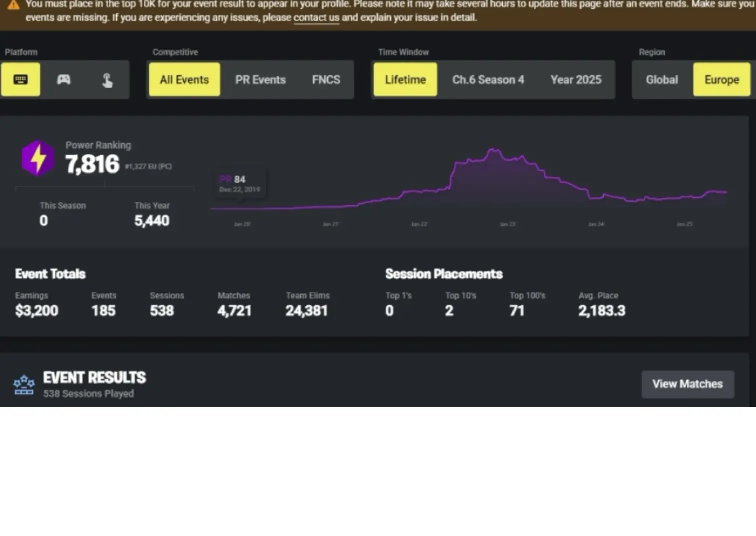The height and width of the screenshot is (536, 756).
Task: Set time window to Lifetime
Action: [x=405, y=80]
